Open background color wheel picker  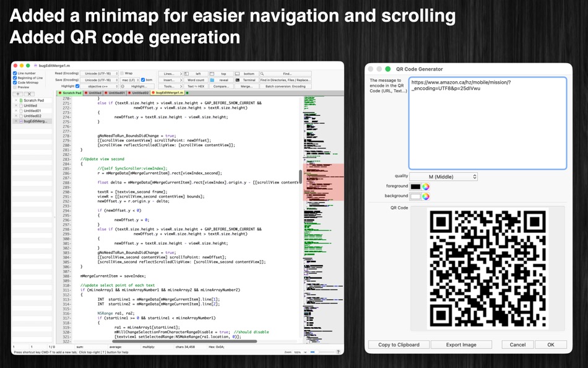pyautogui.click(x=426, y=196)
